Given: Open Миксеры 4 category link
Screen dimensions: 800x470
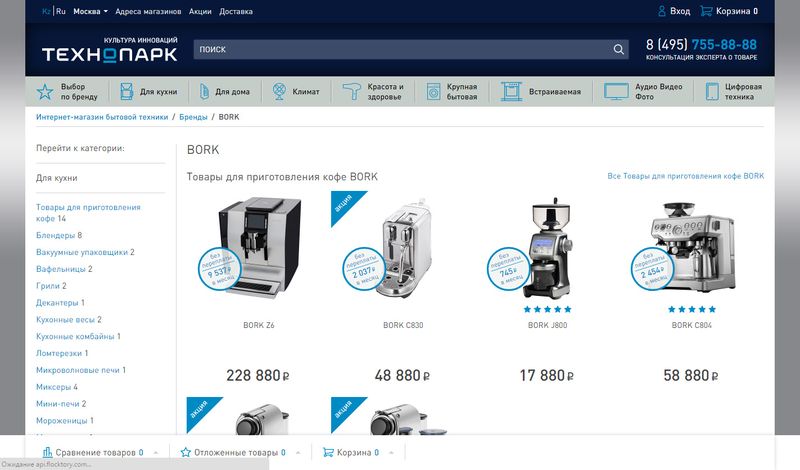Looking at the screenshot, I should (57, 387).
